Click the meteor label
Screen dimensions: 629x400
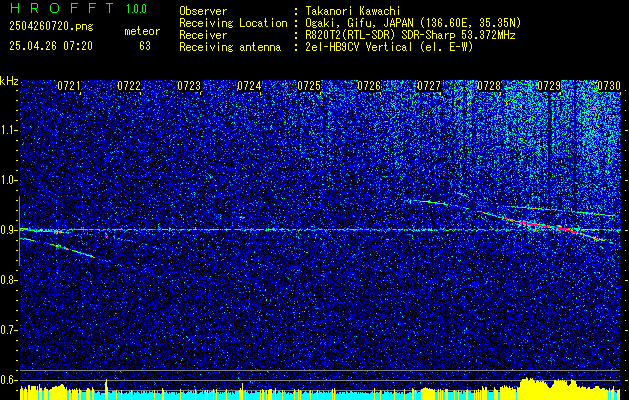click(142, 31)
